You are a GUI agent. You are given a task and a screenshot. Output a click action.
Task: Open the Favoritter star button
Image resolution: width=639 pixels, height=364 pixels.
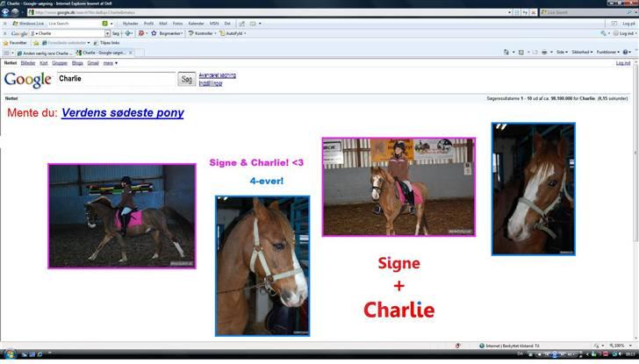click(x=15, y=43)
